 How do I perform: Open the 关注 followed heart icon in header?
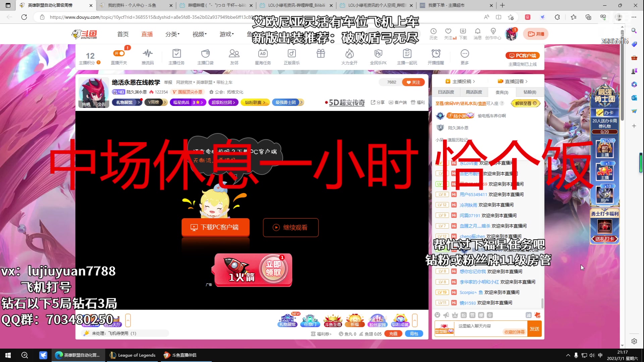(x=448, y=34)
